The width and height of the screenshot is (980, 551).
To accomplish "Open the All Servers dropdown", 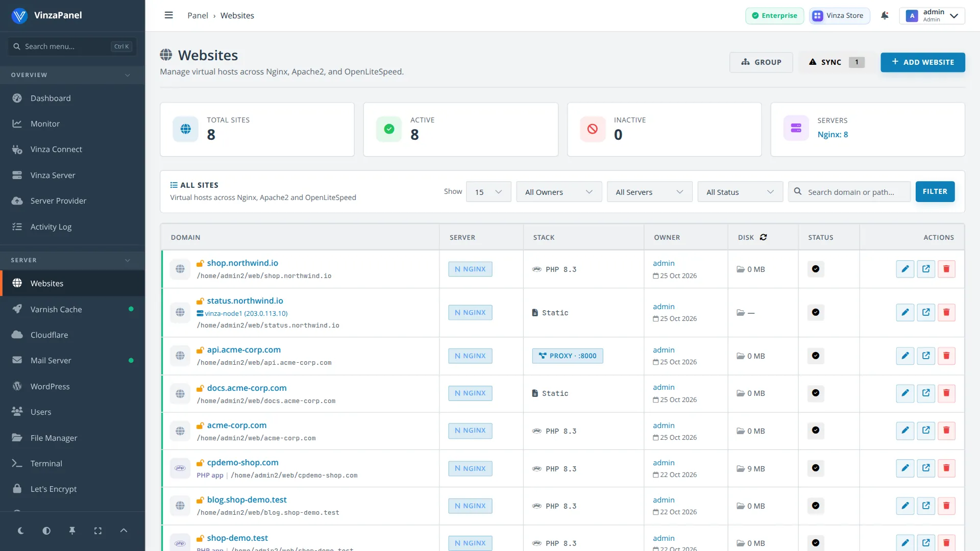I will pyautogui.click(x=649, y=192).
